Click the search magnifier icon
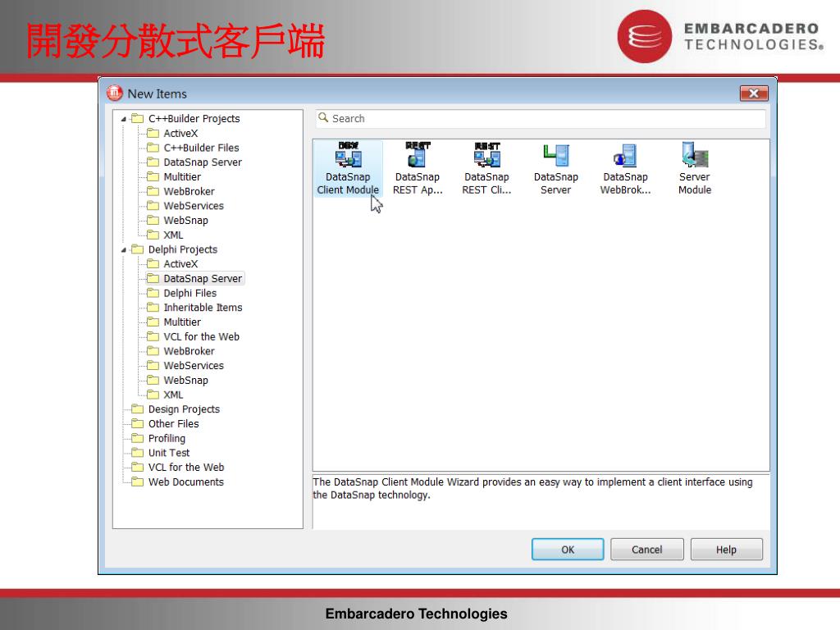This screenshot has width=840, height=630. point(323,117)
